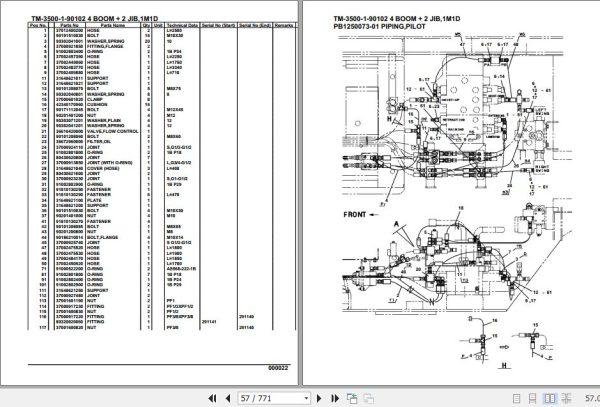
Task: Click the greyed next view icon
Action: click(369, 398)
